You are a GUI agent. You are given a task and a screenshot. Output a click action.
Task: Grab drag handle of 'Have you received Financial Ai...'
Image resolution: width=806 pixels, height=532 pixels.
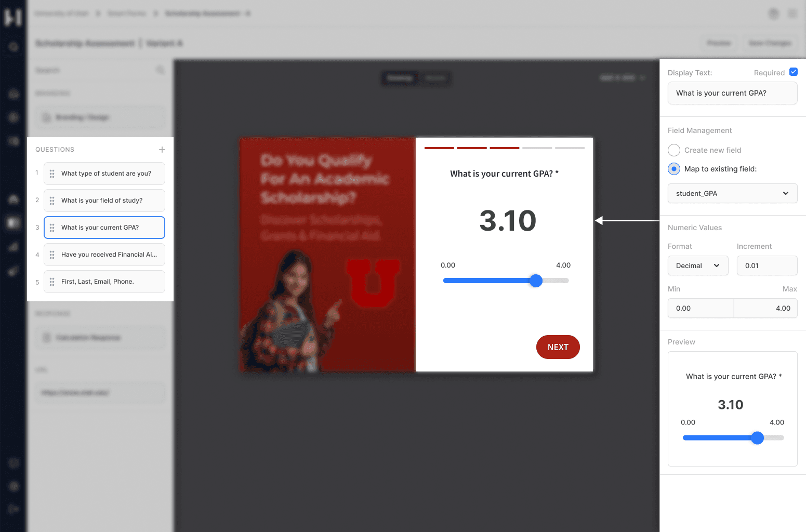[52, 255]
